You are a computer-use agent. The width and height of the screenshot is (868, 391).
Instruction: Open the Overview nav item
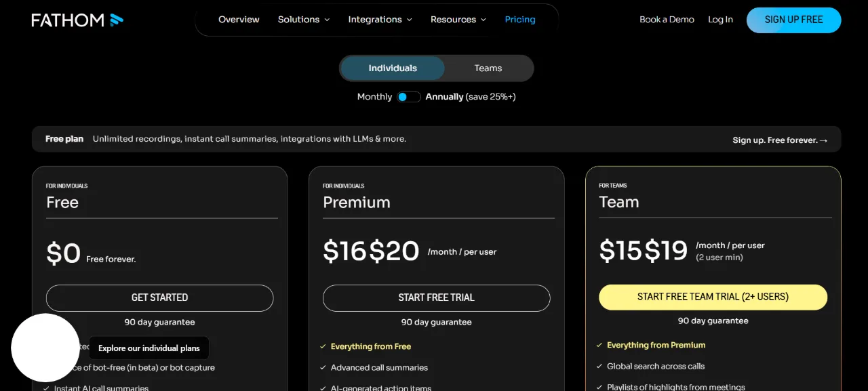[239, 20]
